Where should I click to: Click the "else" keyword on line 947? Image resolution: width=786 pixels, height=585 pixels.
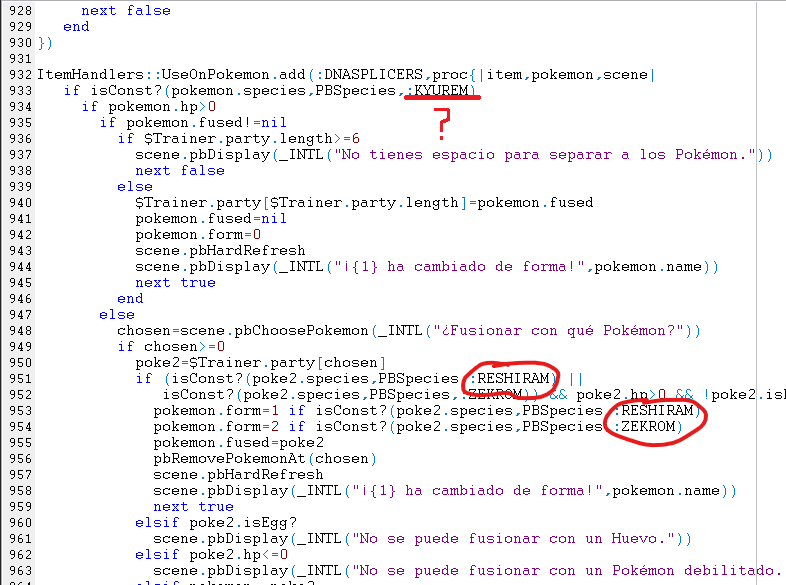(x=116, y=315)
